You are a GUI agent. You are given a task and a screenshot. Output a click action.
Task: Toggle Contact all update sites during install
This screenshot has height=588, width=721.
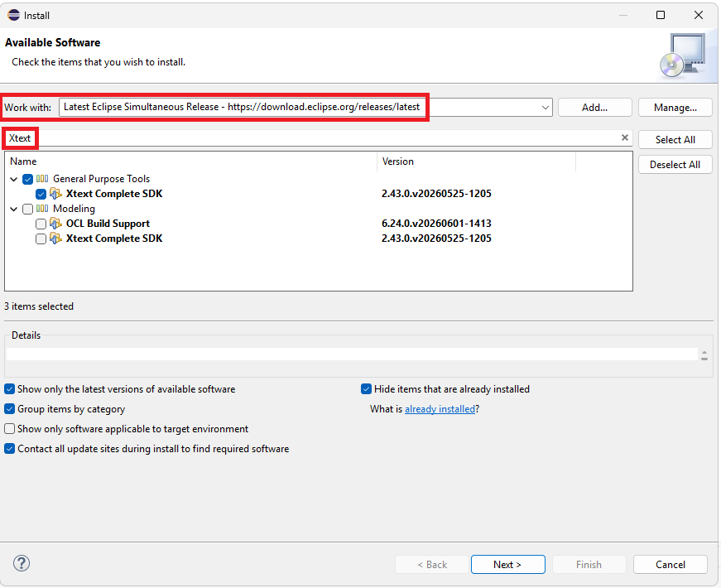[10, 449]
